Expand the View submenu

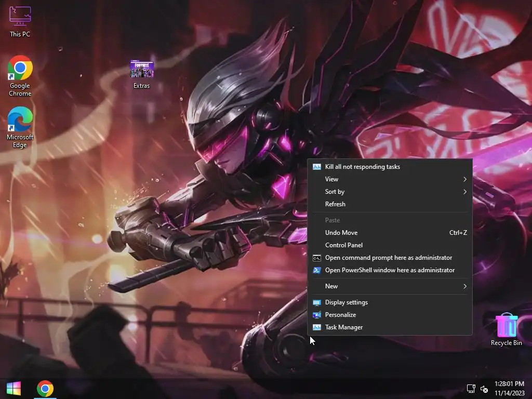tap(390, 179)
